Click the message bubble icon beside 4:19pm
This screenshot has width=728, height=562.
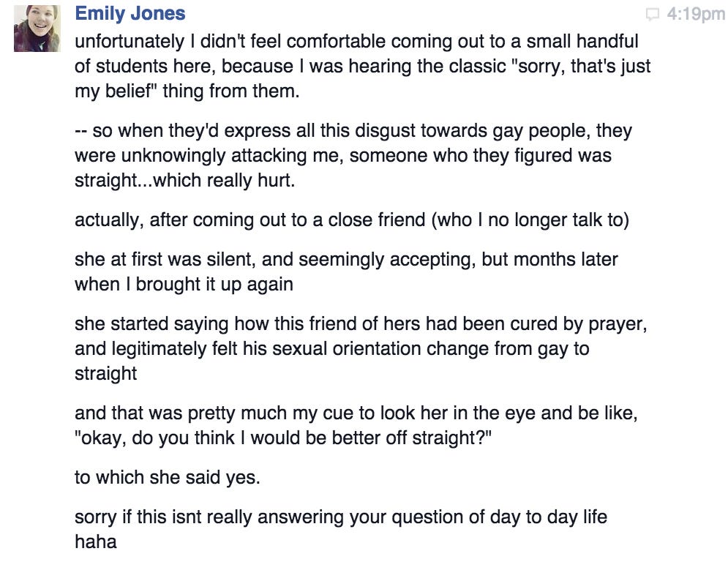[653, 15]
